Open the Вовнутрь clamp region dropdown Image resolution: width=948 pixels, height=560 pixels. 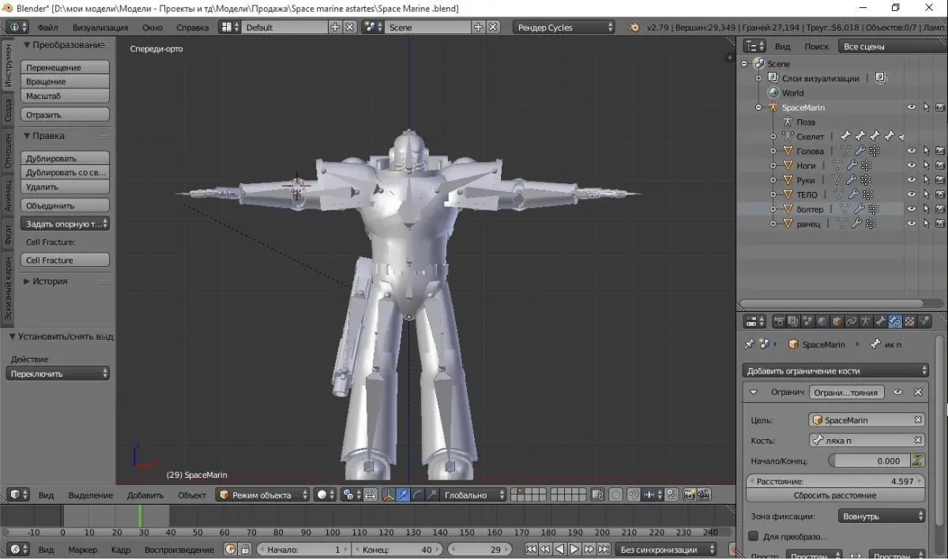pos(881,516)
